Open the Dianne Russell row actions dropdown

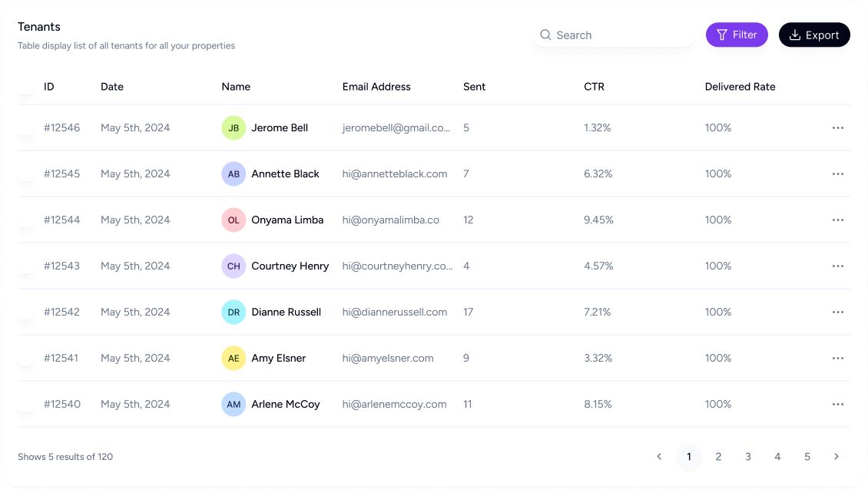tap(837, 312)
